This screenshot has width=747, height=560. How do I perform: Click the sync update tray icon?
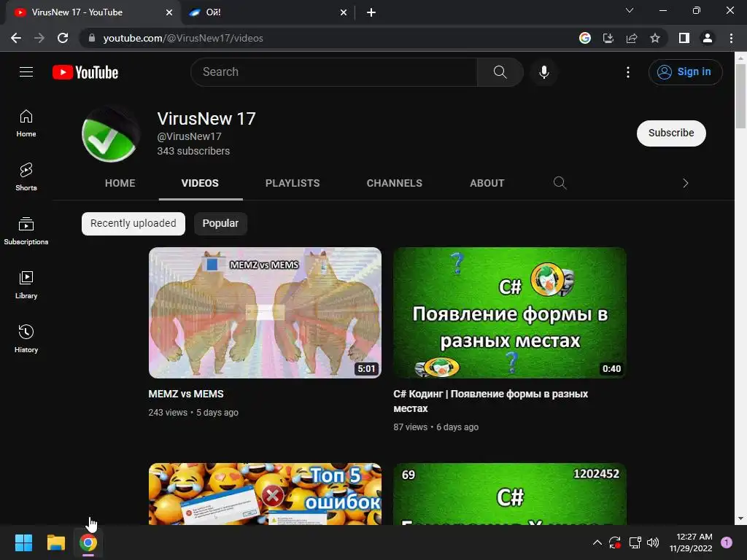tap(614, 542)
